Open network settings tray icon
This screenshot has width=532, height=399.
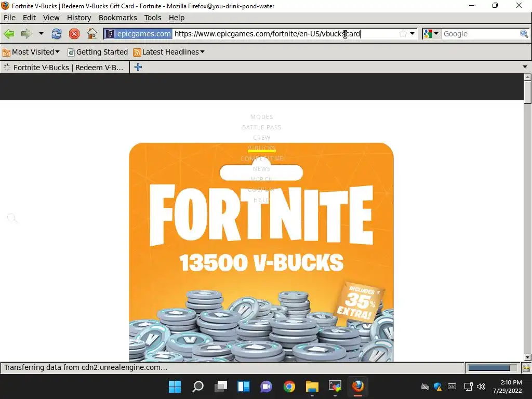(468, 387)
